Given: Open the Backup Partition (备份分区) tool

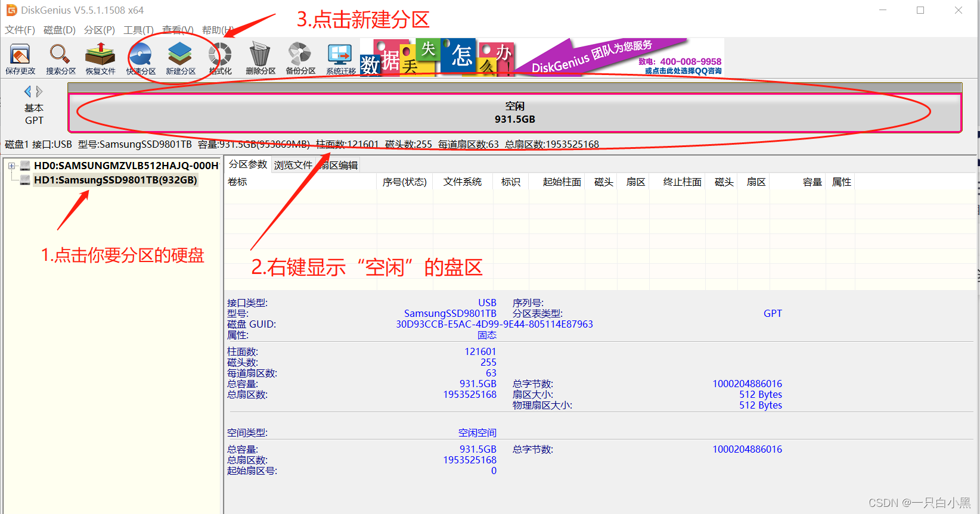Looking at the screenshot, I should click(x=300, y=58).
